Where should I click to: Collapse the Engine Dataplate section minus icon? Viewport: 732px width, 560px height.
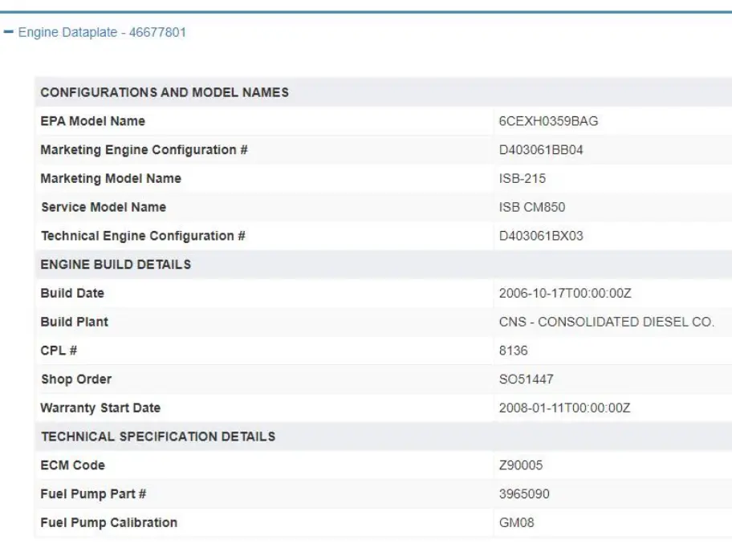click(x=8, y=32)
